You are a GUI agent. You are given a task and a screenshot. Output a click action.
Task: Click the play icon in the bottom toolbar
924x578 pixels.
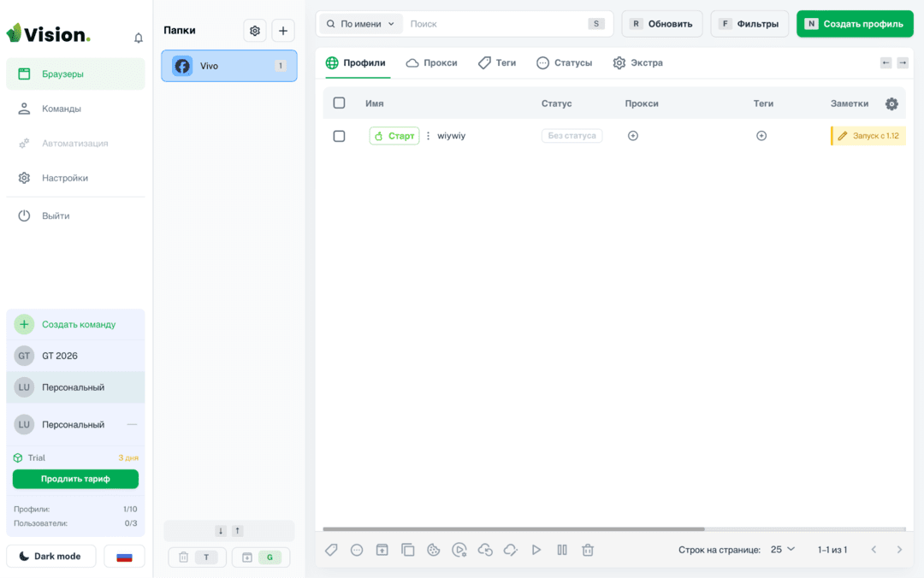(x=536, y=550)
